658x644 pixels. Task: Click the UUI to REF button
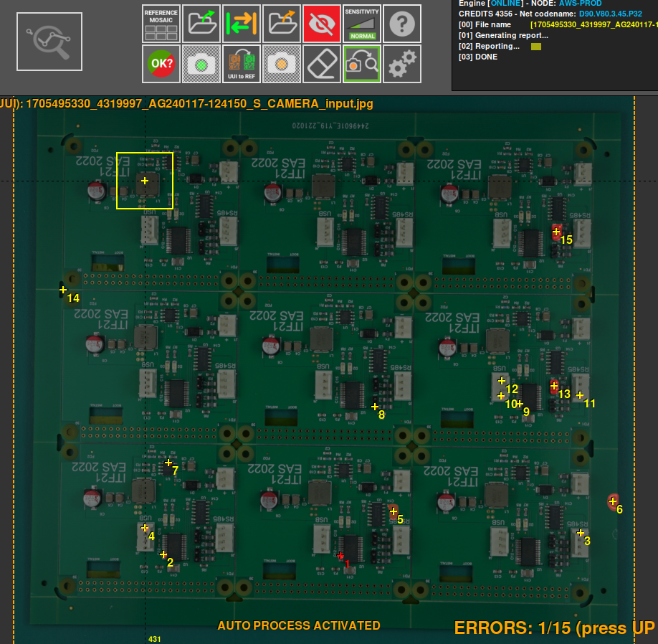[241, 64]
